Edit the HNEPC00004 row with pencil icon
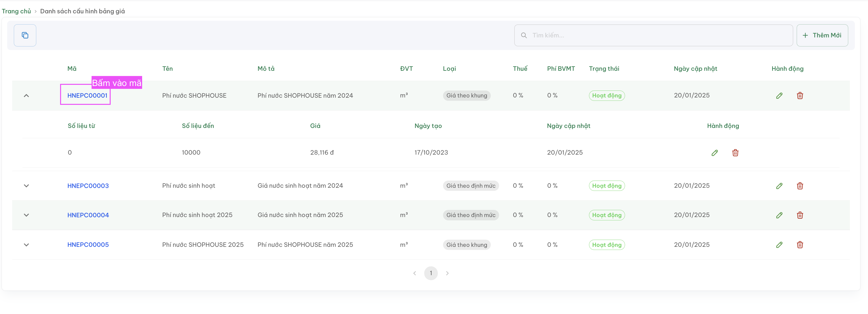 [x=779, y=215]
